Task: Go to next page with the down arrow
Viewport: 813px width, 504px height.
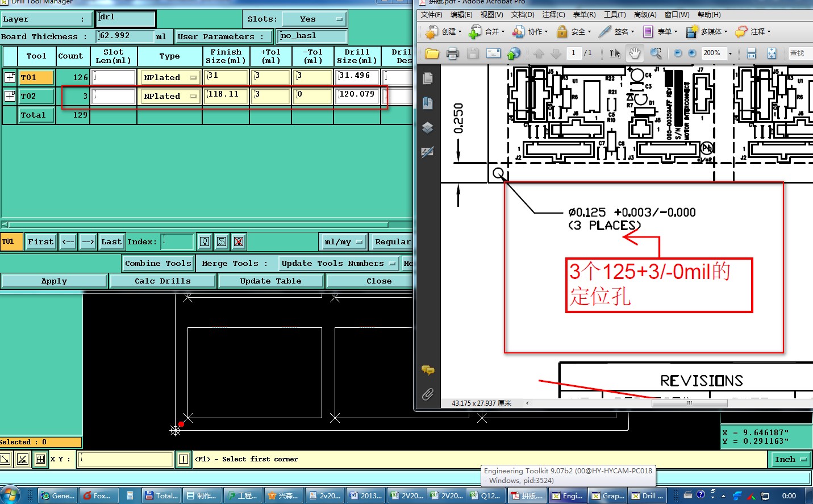Action: [556, 53]
